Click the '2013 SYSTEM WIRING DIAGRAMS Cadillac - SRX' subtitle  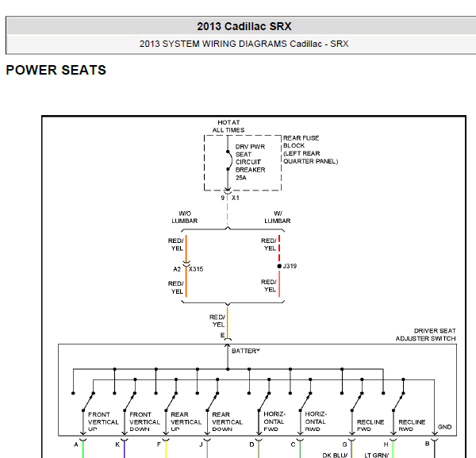coord(244,44)
